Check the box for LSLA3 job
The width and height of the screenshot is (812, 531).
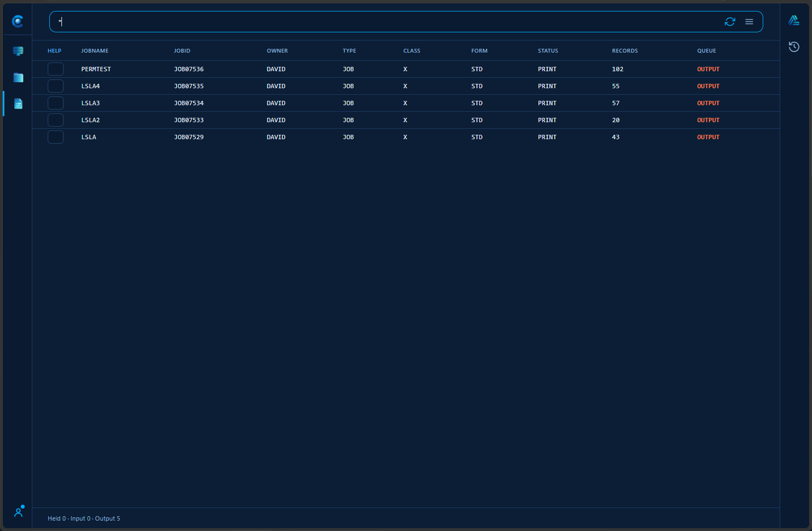coord(55,103)
